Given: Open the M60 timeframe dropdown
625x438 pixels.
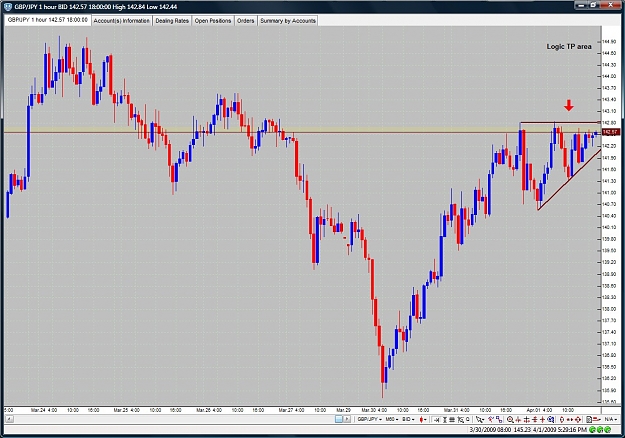Looking at the screenshot, I should coord(392,419).
